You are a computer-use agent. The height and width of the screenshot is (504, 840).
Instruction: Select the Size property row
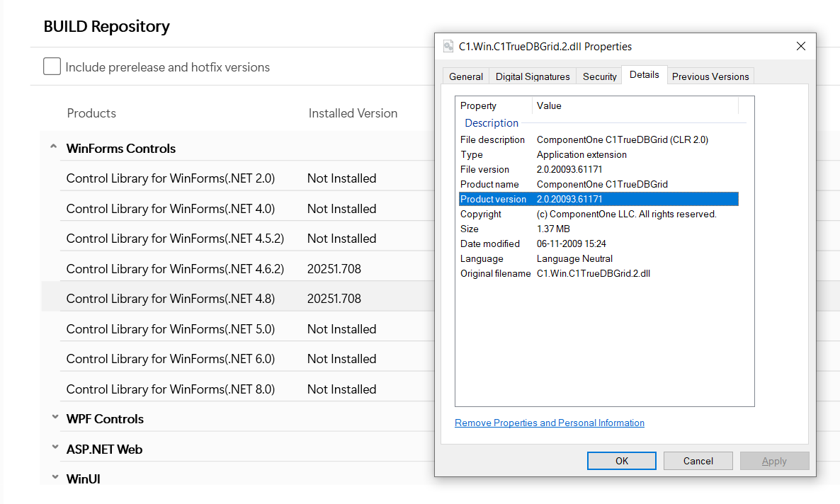(x=599, y=229)
